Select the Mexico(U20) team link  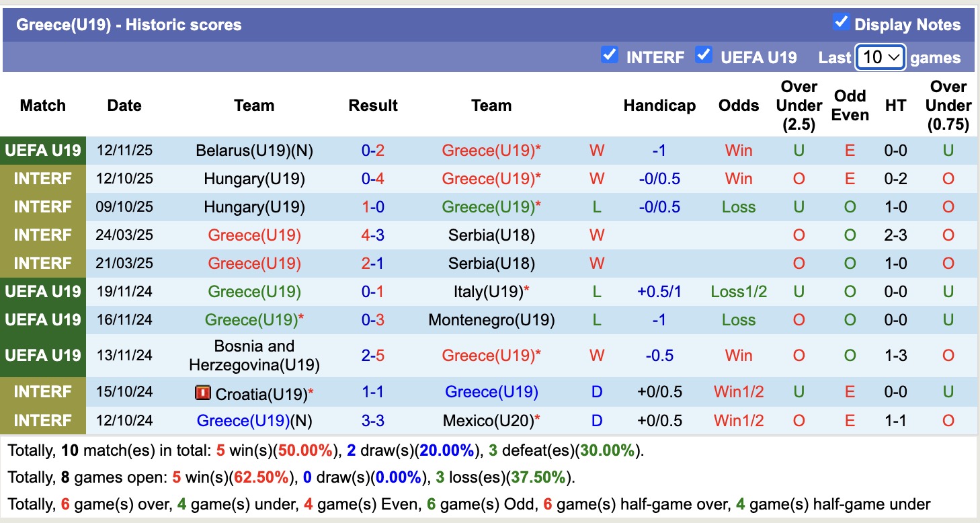click(x=489, y=421)
